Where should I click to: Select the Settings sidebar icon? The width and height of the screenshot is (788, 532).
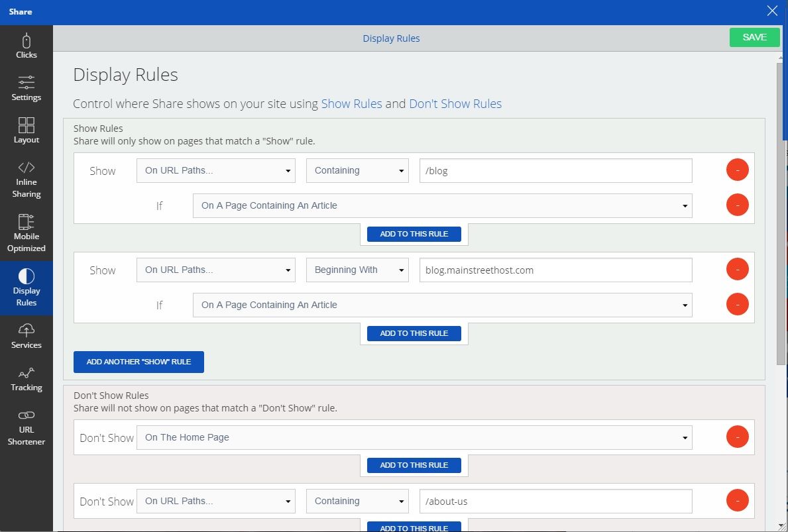[26, 88]
